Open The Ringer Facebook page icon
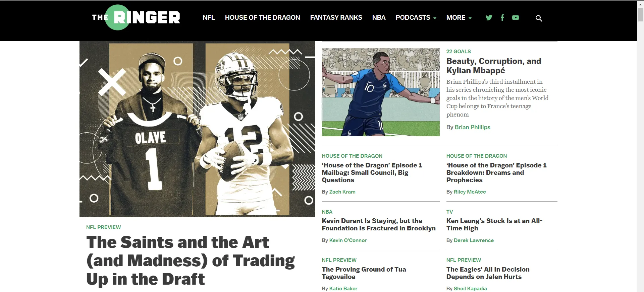The image size is (644, 292). pos(502,17)
